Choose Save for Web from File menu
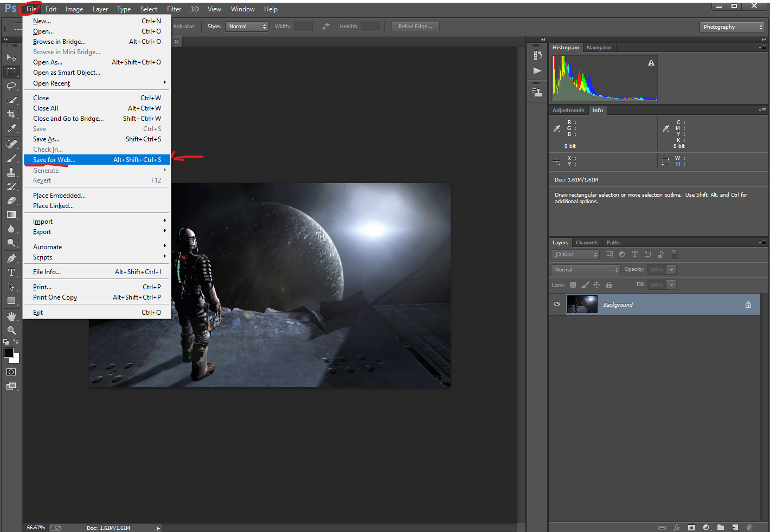The image size is (770, 532). point(54,160)
